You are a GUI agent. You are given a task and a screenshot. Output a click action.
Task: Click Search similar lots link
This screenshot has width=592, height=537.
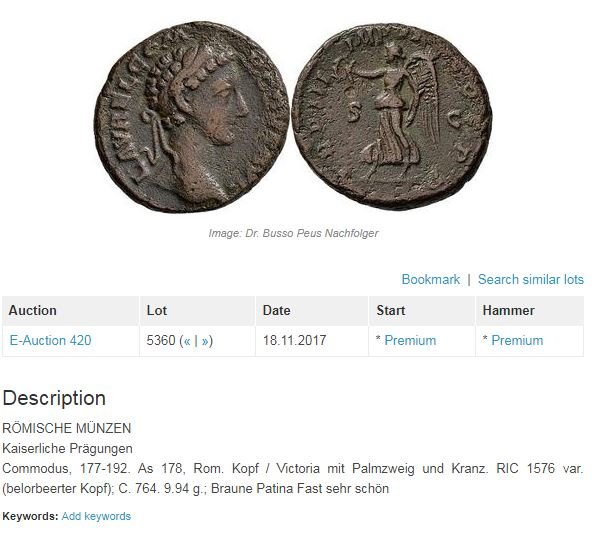click(530, 279)
